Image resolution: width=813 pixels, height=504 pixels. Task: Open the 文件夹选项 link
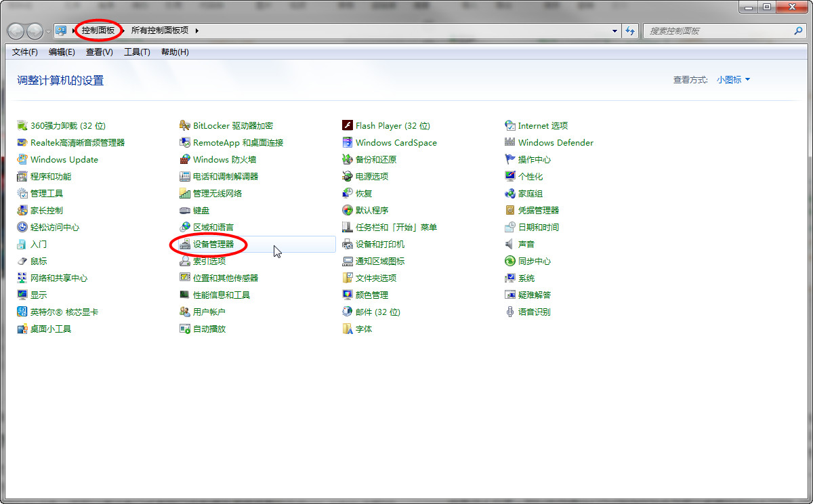[376, 278]
